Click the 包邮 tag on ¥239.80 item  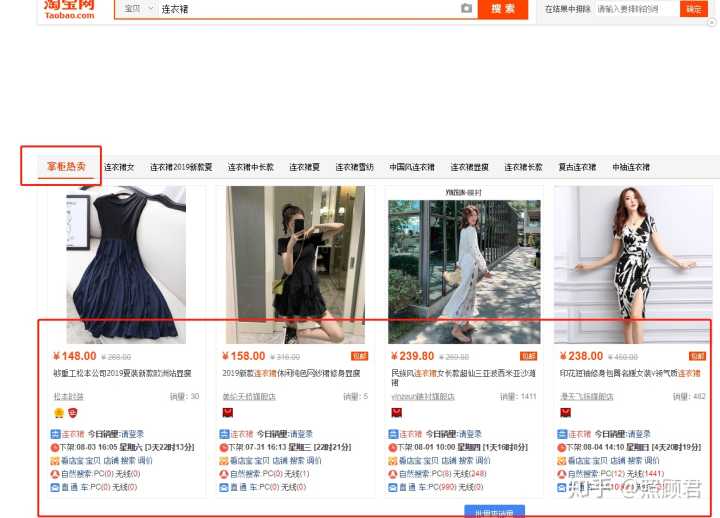(x=529, y=356)
